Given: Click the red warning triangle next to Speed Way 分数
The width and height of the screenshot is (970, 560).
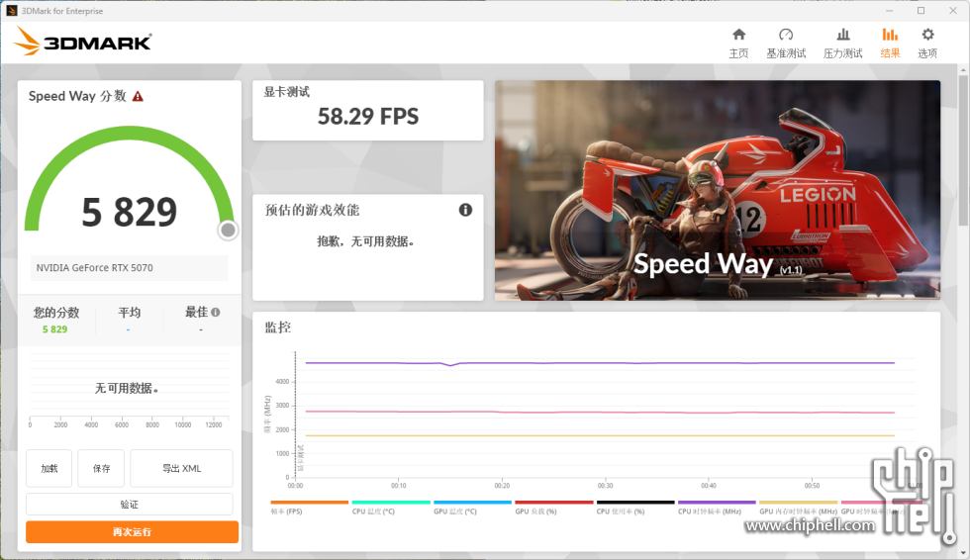Looking at the screenshot, I should coord(138,96).
